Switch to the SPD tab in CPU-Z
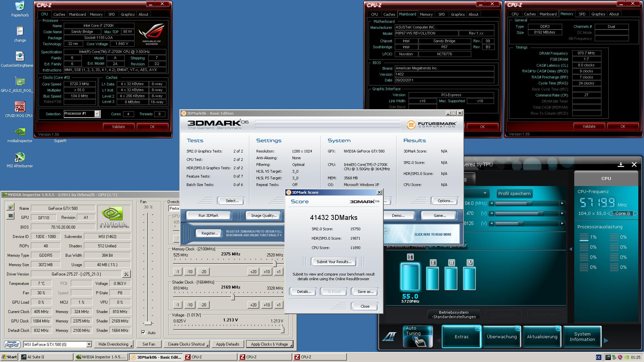Screen dimensions: 644x362 pyautogui.click(x=111, y=14)
